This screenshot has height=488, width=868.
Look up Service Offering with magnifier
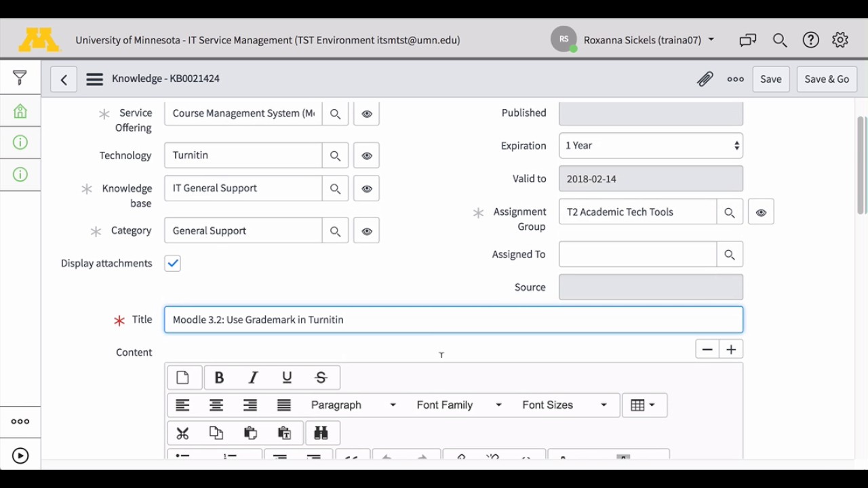(335, 114)
